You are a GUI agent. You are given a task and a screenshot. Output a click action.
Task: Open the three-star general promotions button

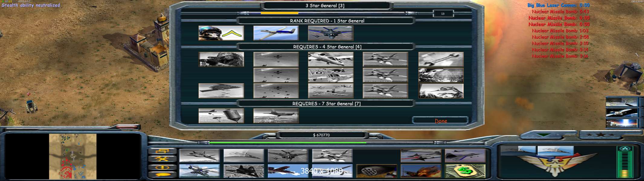pos(601,135)
